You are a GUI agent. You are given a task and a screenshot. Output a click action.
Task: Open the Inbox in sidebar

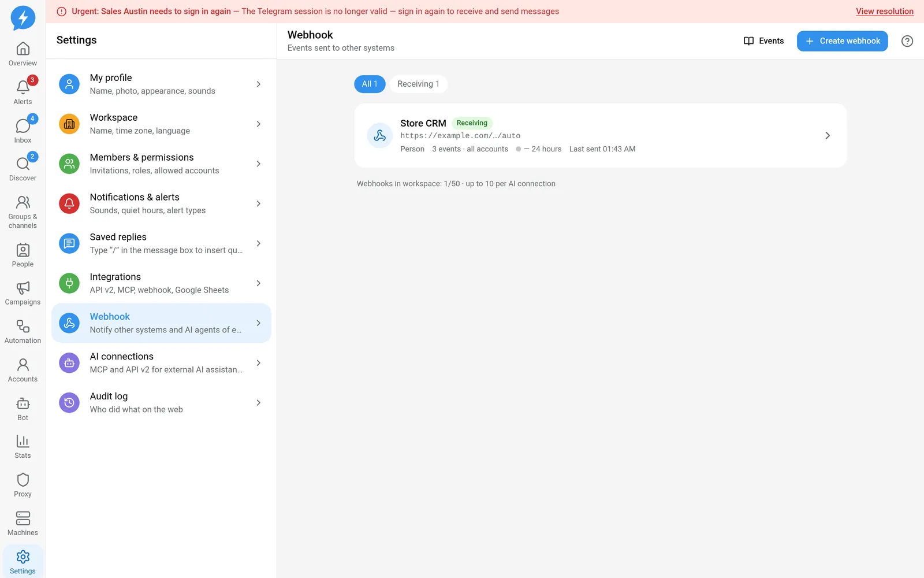[x=23, y=131]
